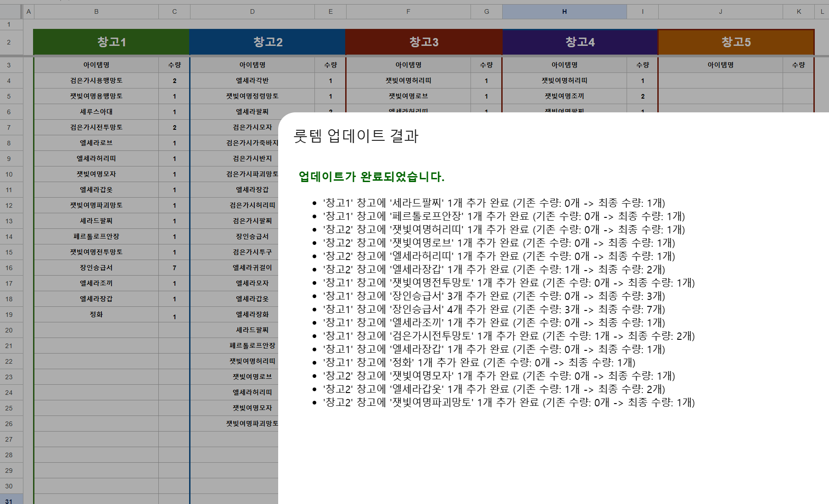
Task: Click the 창고5 orange header cell
Action: coord(736,42)
